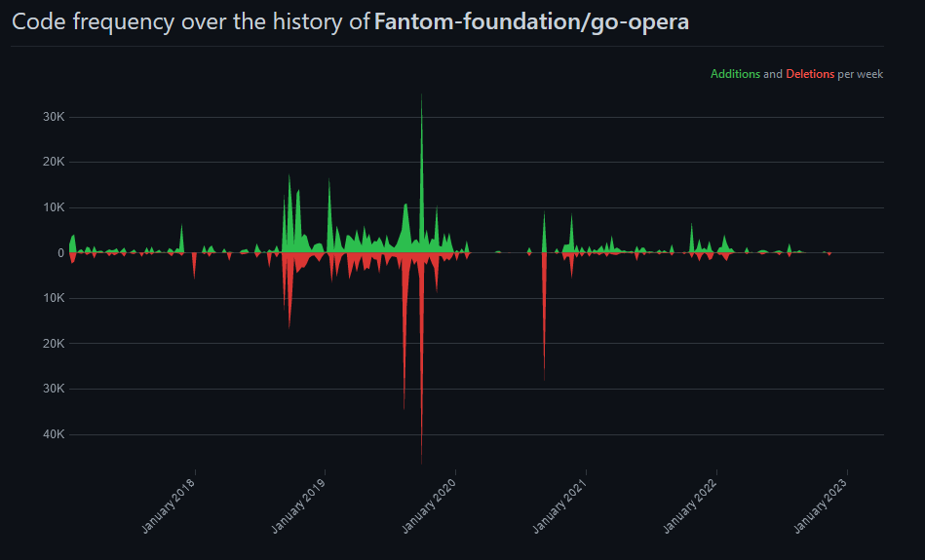
Task: Click the Fantom-foundation/go-opera repository name in the title
Action: pos(531,22)
